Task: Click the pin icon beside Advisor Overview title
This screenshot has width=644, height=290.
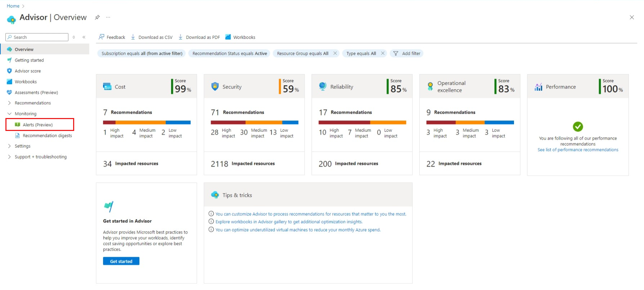Action: [x=97, y=17]
